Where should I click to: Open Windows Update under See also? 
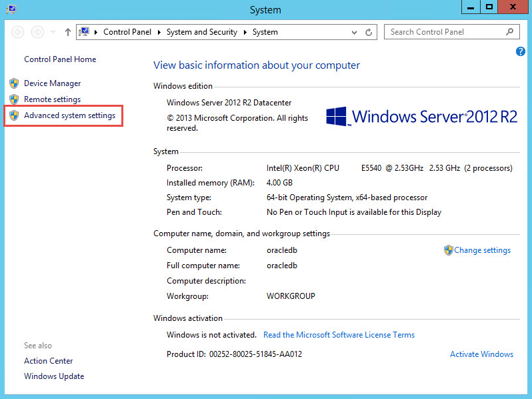(54, 376)
